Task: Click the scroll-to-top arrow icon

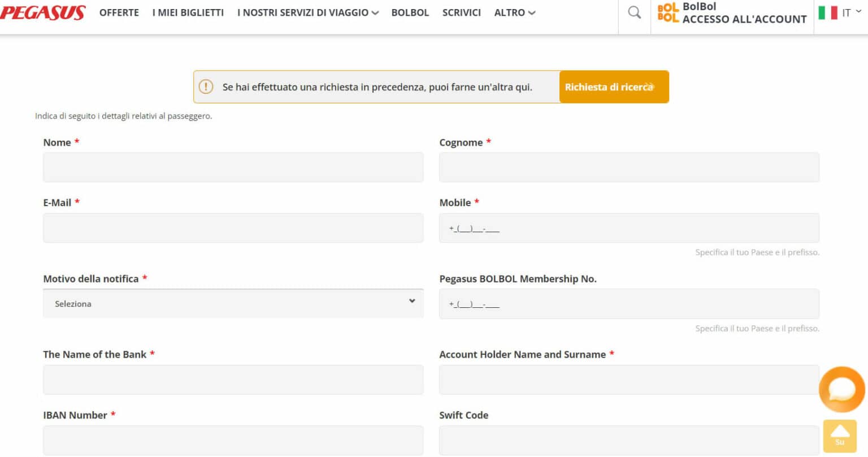Action: pos(840,435)
